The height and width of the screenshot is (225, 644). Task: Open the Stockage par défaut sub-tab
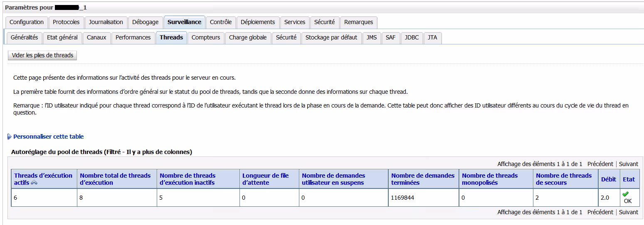[x=331, y=38]
